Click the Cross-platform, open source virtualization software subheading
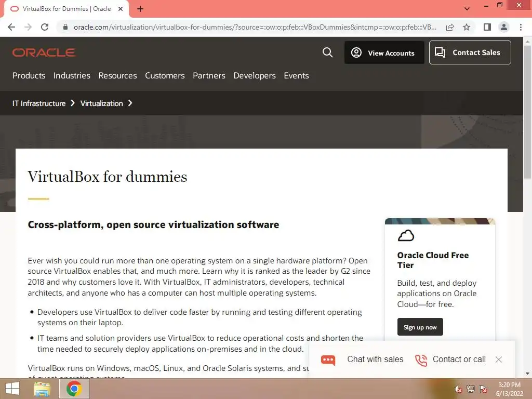The image size is (532, 399). click(x=153, y=224)
